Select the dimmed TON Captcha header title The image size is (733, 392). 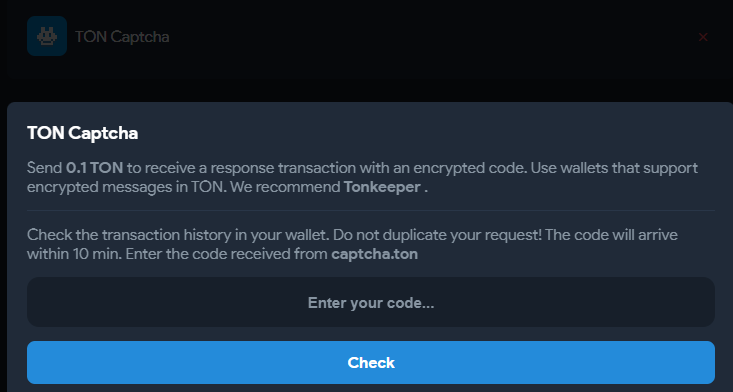(122, 37)
